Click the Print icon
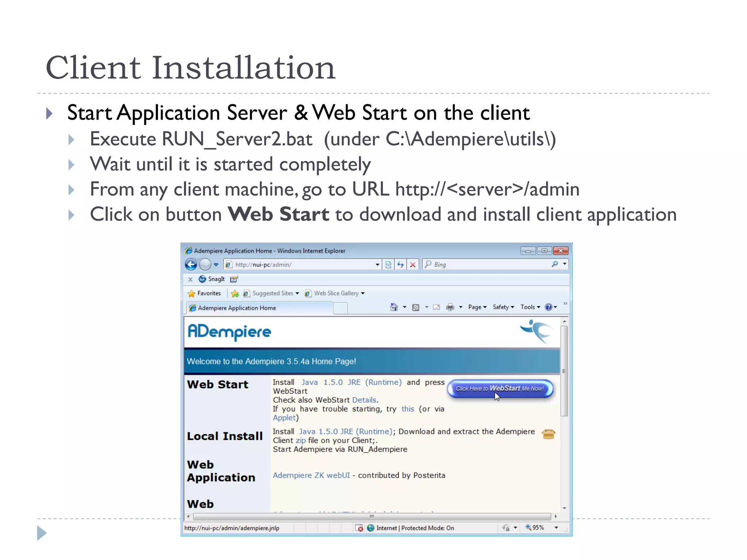Image resolution: width=747 pixels, height=560 pixels. [x=450, y=307]
